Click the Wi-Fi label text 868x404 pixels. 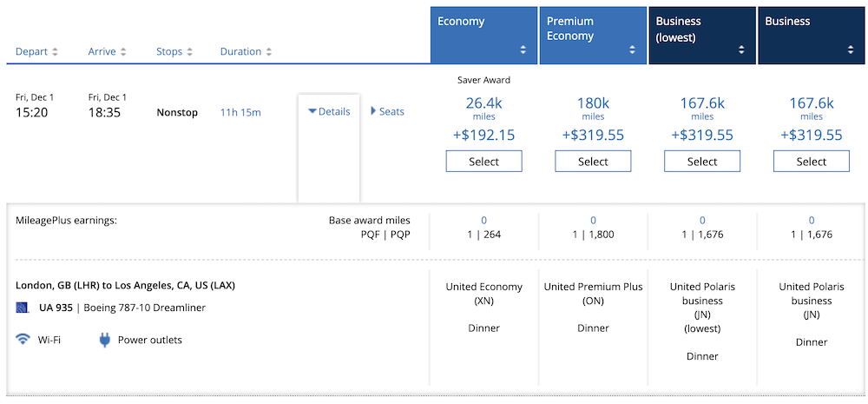pyautogui.click(x=49, y=340)
